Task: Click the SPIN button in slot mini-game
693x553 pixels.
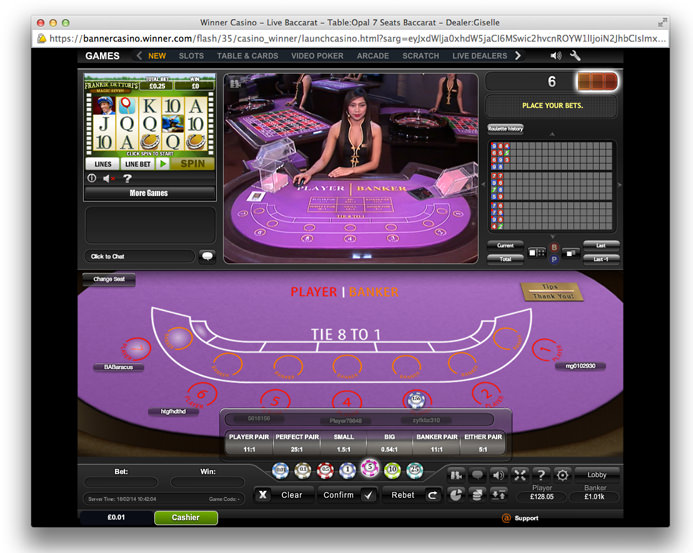Action: 193,164
